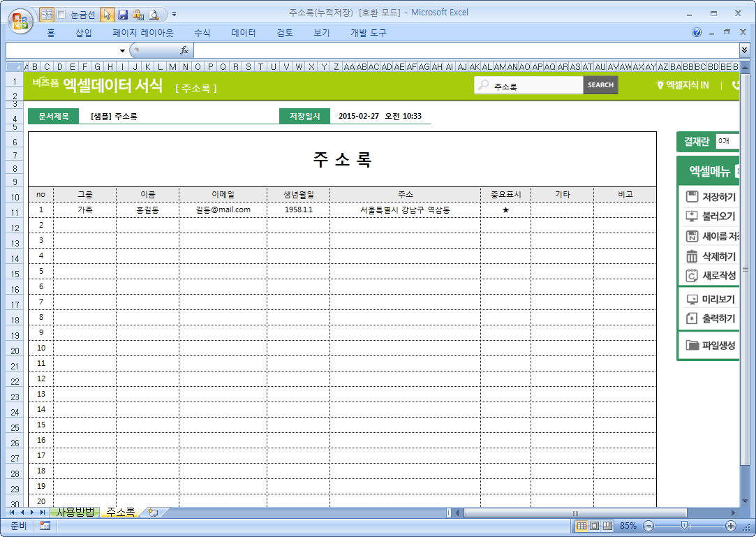Expand the formula bar chevron
The image size is (756, 537).
click(744, 50)
